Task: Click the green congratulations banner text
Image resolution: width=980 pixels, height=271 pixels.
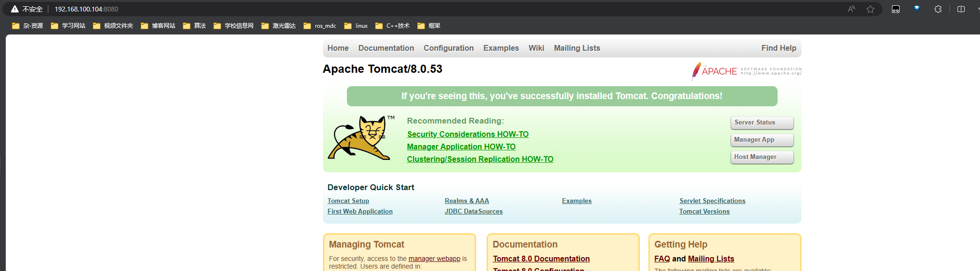Action: pyautogui.click(x=562, y=96)
